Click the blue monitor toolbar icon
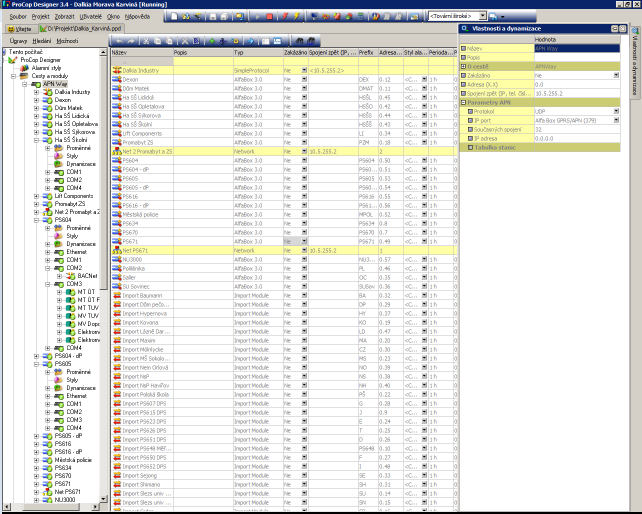The width and height of the screenshot is (642, 514). point(314,16)
